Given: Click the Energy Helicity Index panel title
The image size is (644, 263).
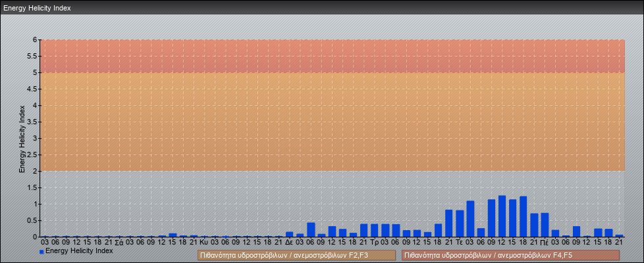Looking at the screenshot, I should point(38,9).
